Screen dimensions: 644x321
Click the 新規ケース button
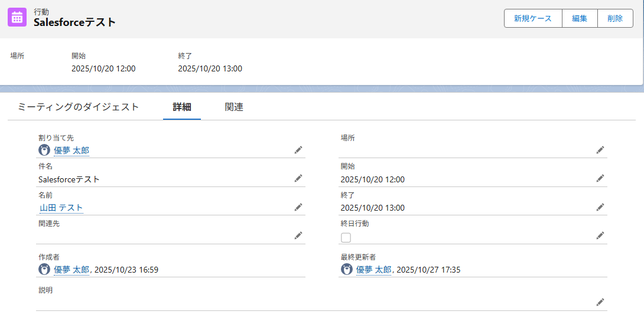point(533,18)
